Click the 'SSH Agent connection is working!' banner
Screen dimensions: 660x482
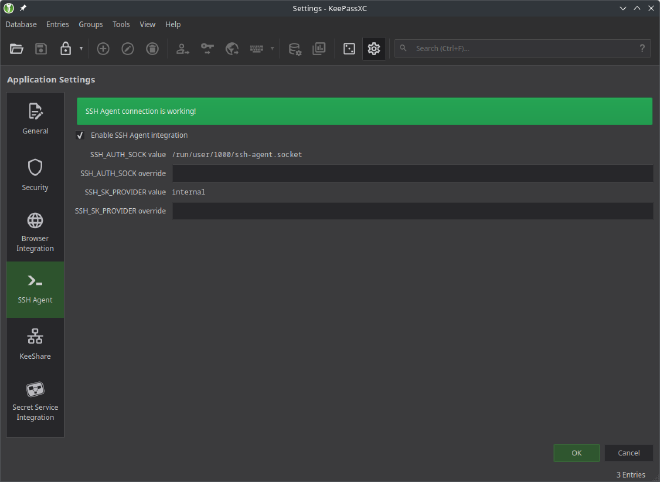click(x=365, y=111)
